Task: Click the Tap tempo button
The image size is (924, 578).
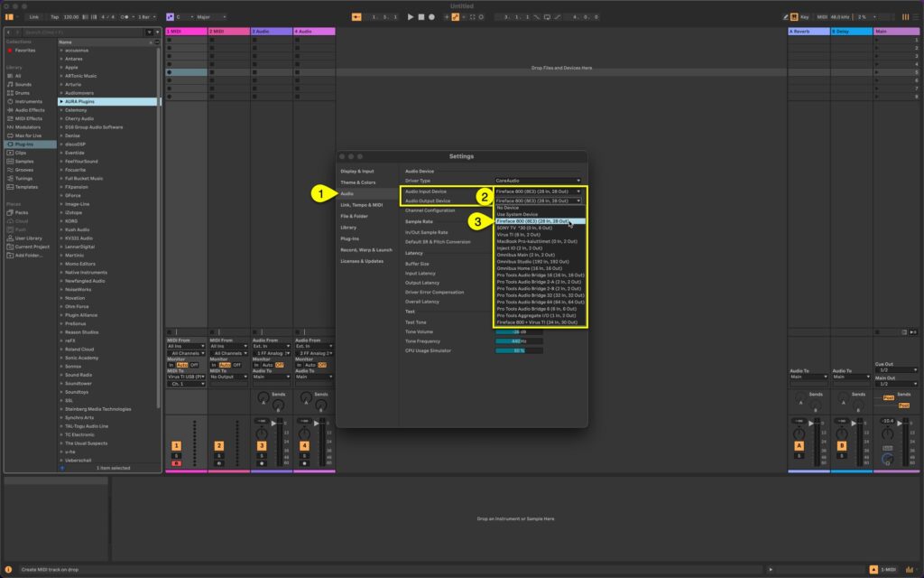Action: tap(56, 16)
